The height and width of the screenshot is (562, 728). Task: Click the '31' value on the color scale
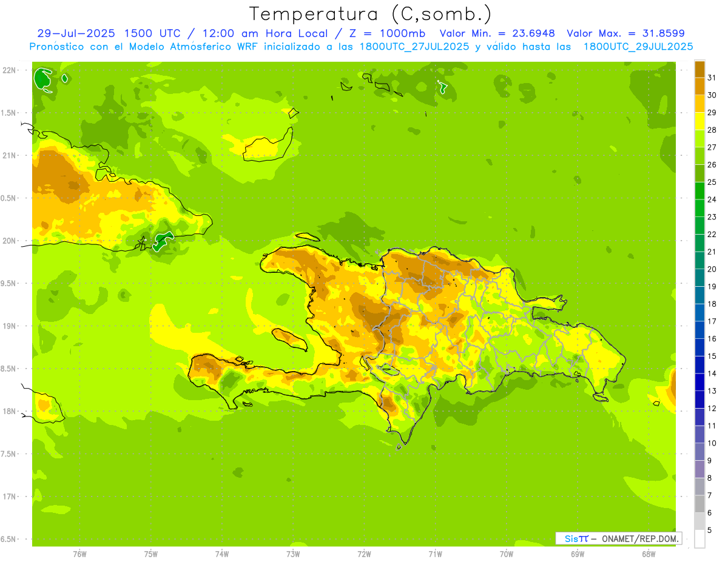tap(712, 78)
